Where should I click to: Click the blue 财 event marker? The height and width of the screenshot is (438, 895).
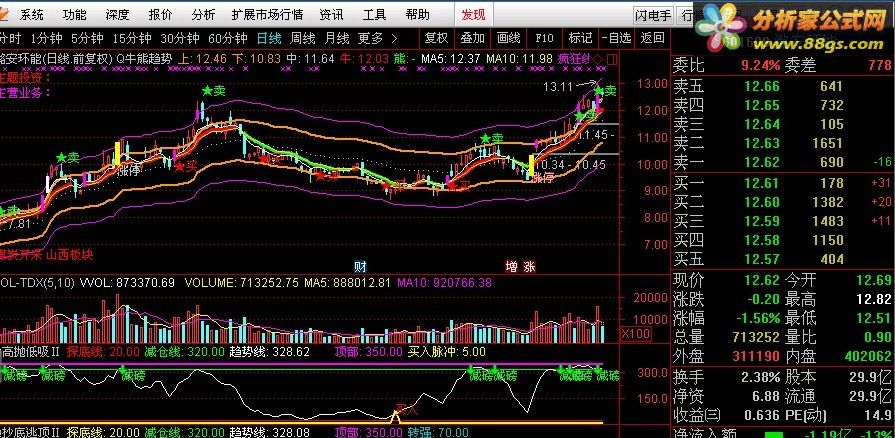coord(360,267)
